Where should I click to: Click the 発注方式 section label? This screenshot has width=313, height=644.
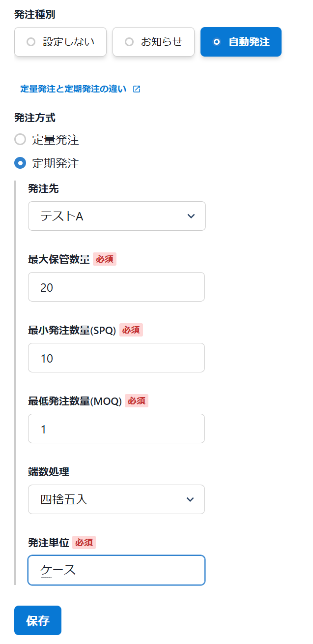[35, 118]
